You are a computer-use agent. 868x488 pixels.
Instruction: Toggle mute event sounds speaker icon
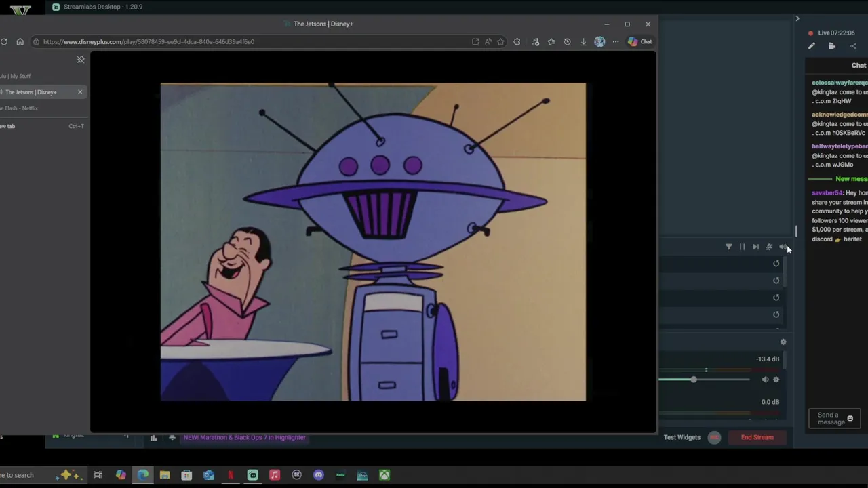pyautogui.click(x=783, y=247)
